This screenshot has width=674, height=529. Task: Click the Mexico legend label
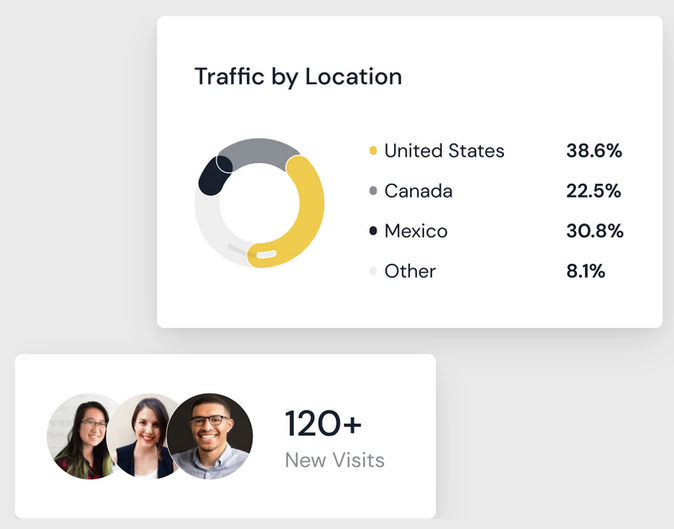pos(416,231)
